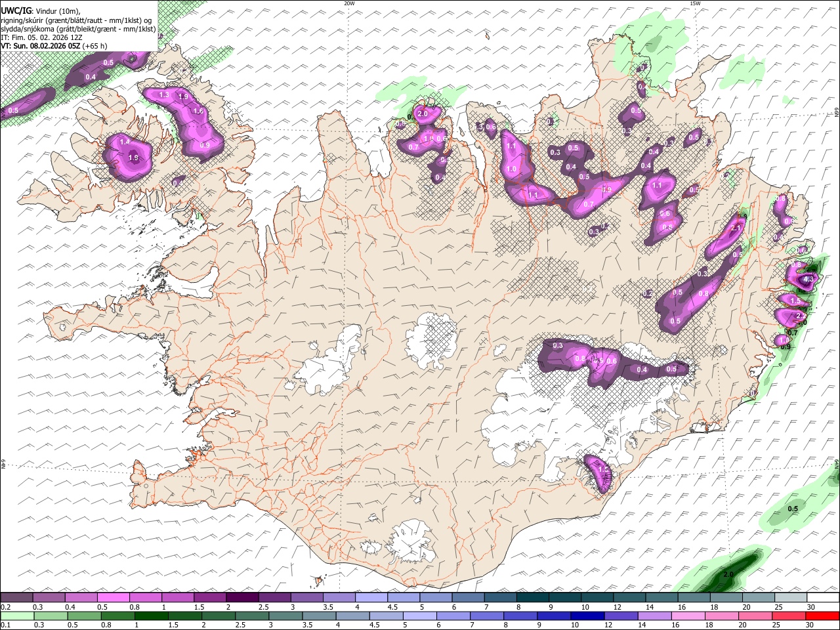Viewport: 840px width, 630px height.
Task: Click the "20W" longitude label
Action: point(349,3)
